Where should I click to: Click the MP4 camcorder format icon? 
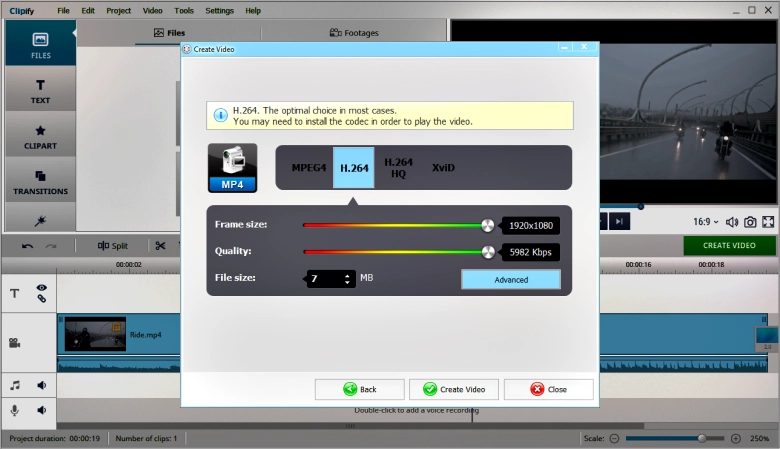[x=232, y=168]
